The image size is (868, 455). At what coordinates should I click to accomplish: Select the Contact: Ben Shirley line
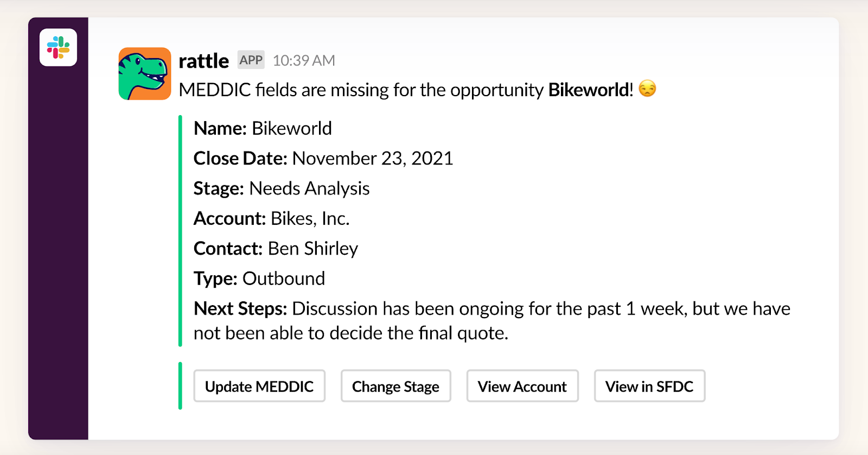pyautogui.click(x=276, y=249)
